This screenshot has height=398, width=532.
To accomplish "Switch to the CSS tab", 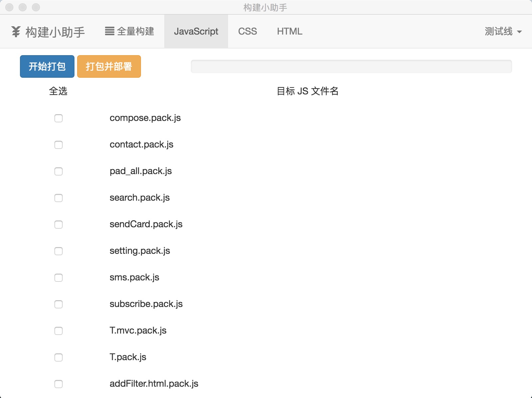I will point(247,32).
